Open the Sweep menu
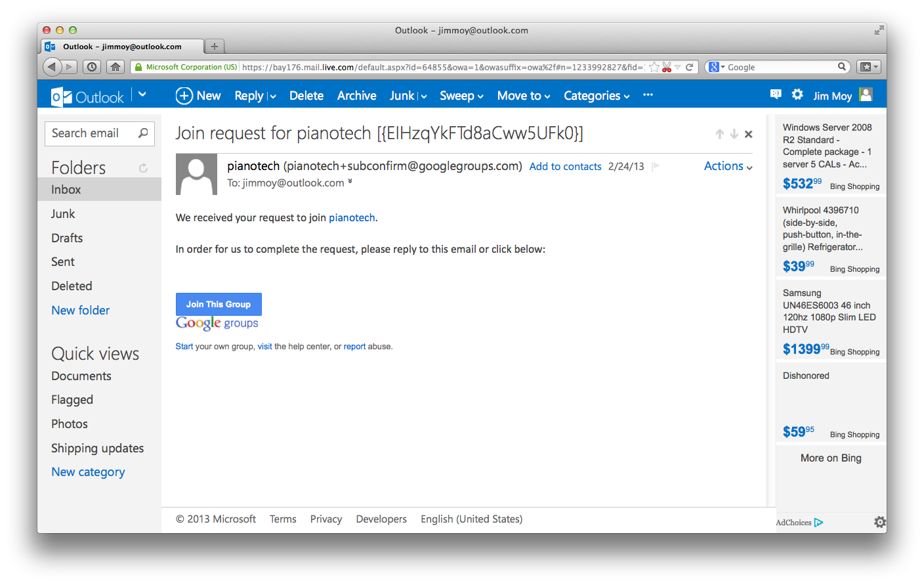924x585 pixels. click(x=461, y=96)
